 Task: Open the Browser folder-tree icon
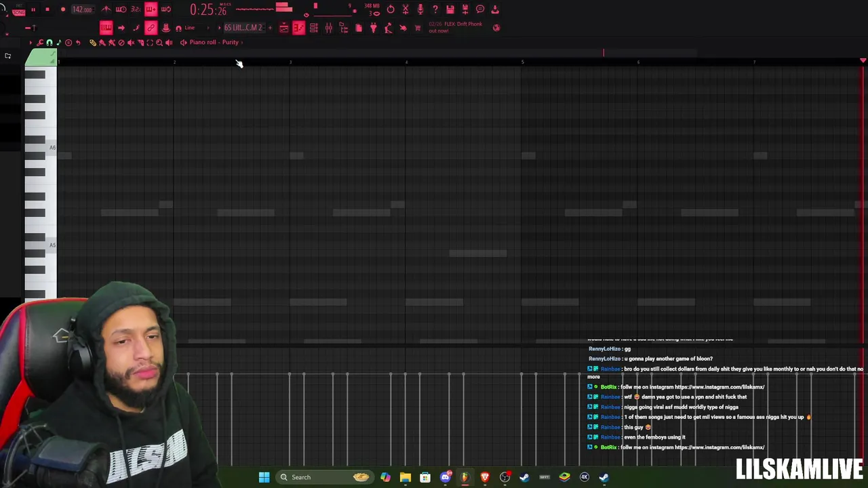[x=344, y=28]
